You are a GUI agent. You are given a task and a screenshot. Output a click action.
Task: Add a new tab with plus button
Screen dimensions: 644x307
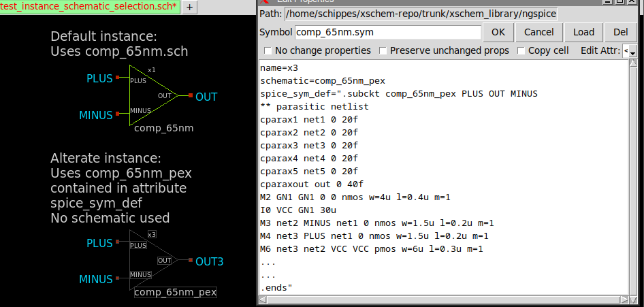[x=189, y=7]
